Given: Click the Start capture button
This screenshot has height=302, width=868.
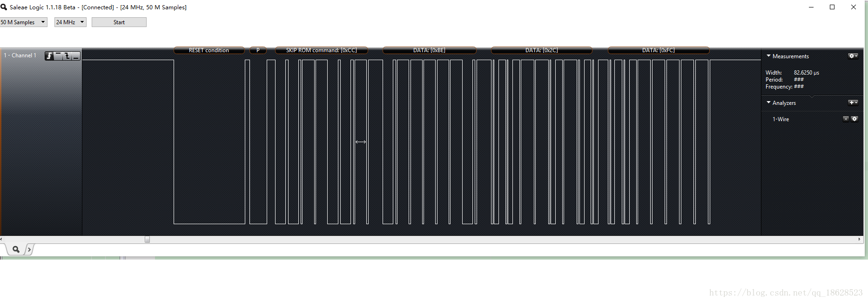Looking at the screenshot, I should pyautogui.click(x=119, y=22).
